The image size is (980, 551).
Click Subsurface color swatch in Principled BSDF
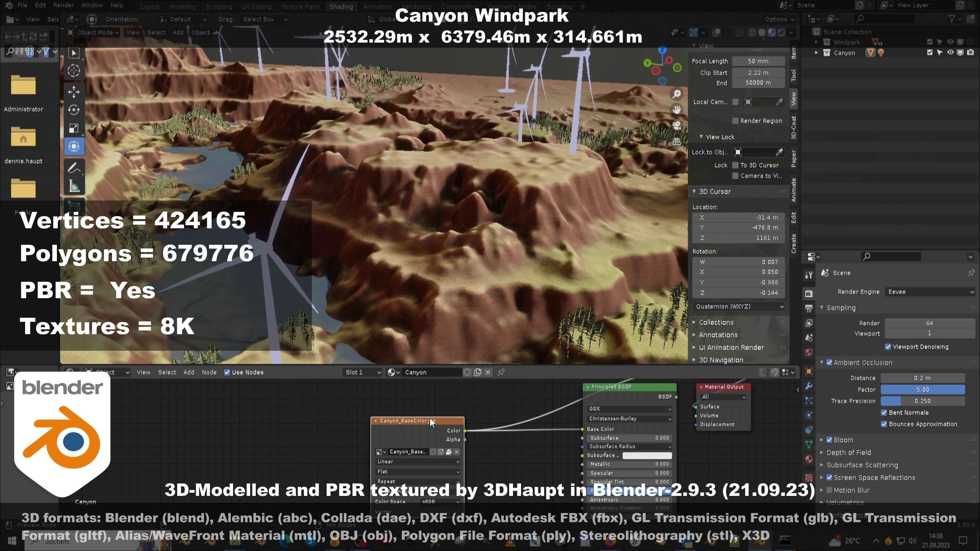647,456
